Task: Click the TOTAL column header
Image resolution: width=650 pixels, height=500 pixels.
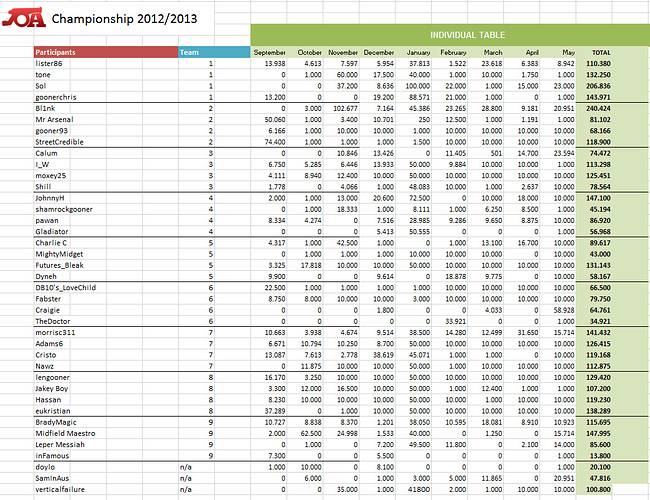Action: tap(601, 53)
